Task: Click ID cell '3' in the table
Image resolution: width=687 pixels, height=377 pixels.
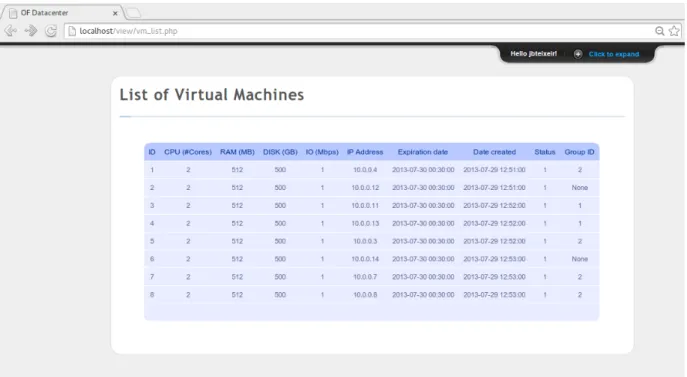Action: click(152, 206)
